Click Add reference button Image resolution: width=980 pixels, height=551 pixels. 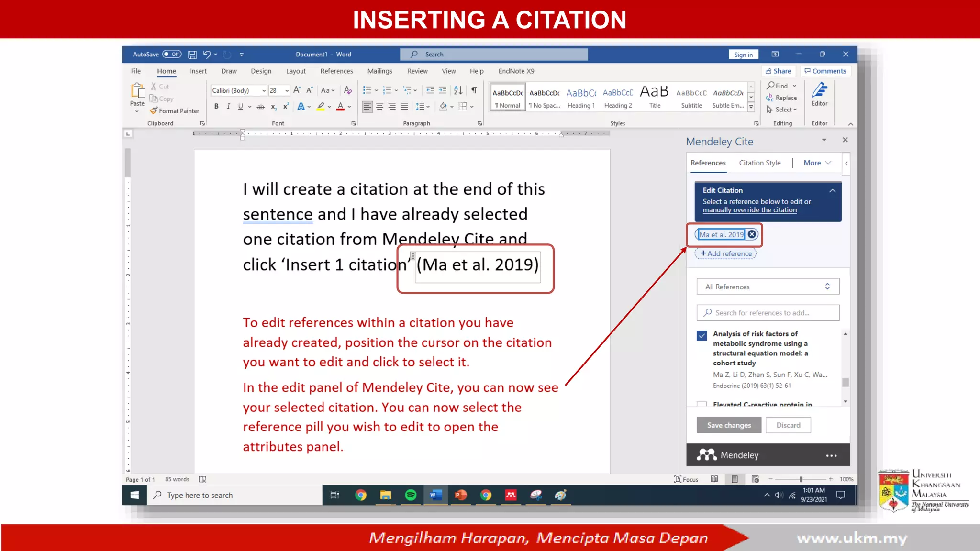pyautogui.click(x=725, y=253)
